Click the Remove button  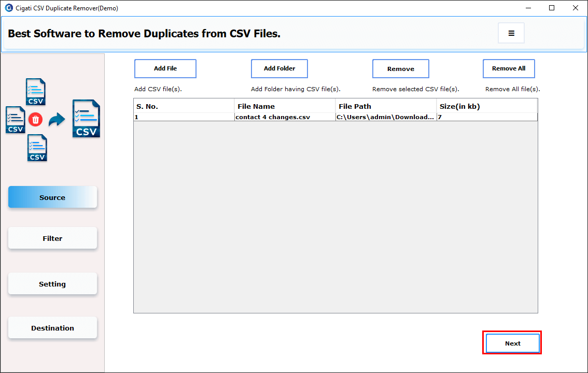click(400, 68)
